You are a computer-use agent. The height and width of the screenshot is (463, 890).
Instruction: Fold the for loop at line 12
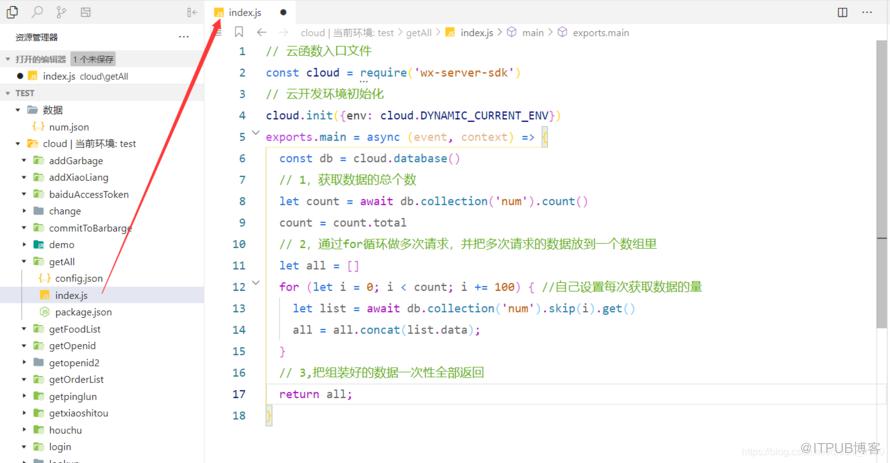[255, 283]
